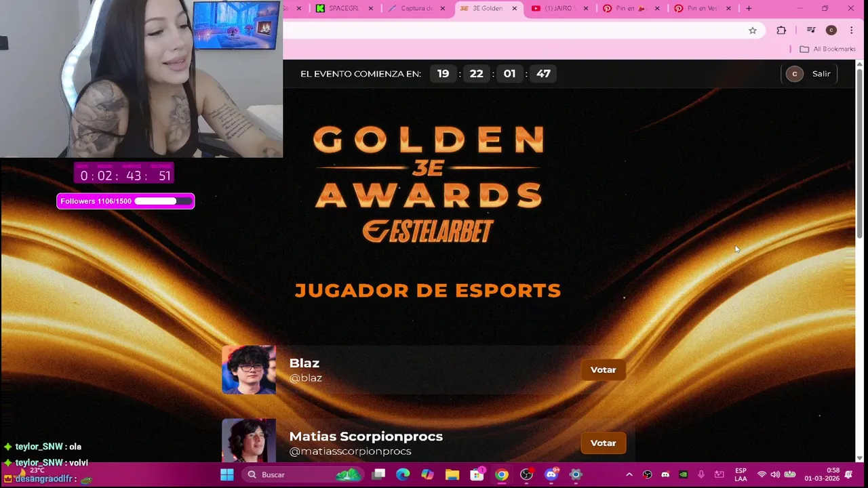Click the Salir logout button
868x488 pixels.
(821, 74)
